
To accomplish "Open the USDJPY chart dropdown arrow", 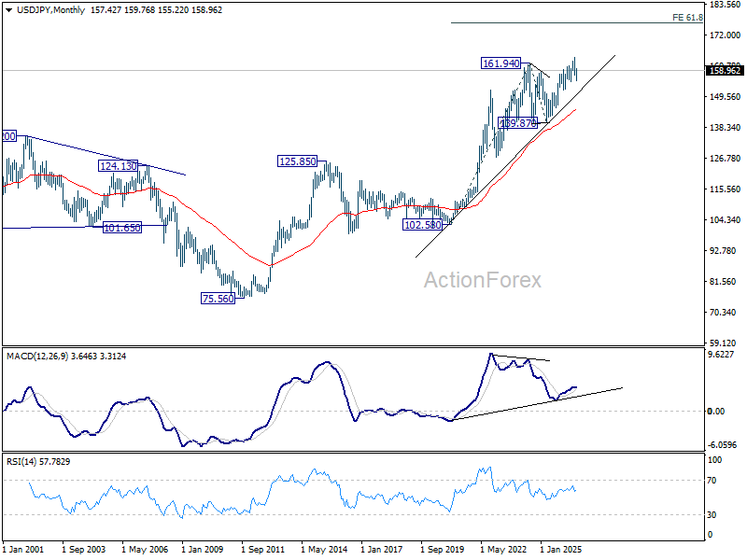I will pyautogui.click(x=8, y=10).
